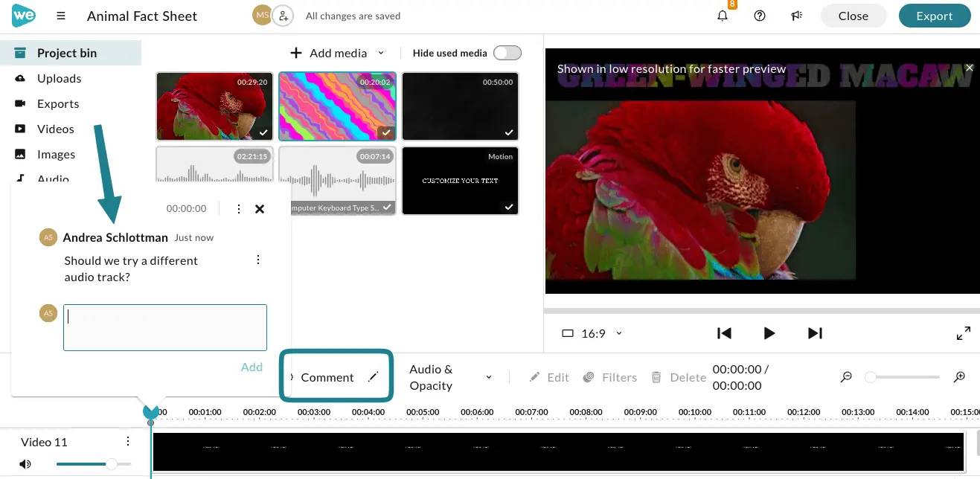This screenshot has height=479, width=980.
Task: Adjust the Video 11 volume slider
Action: pyautogui.click(x=111, y=464)
